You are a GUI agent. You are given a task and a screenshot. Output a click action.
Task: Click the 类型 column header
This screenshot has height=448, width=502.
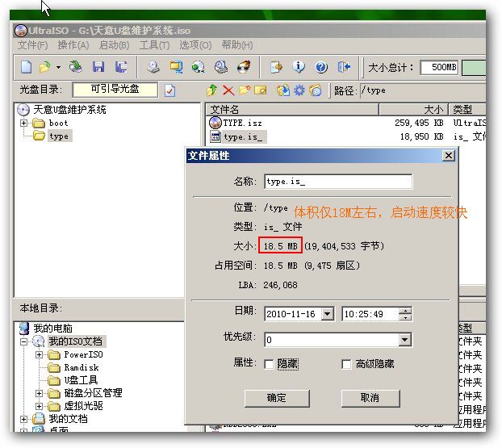click(x=467, y=110)
